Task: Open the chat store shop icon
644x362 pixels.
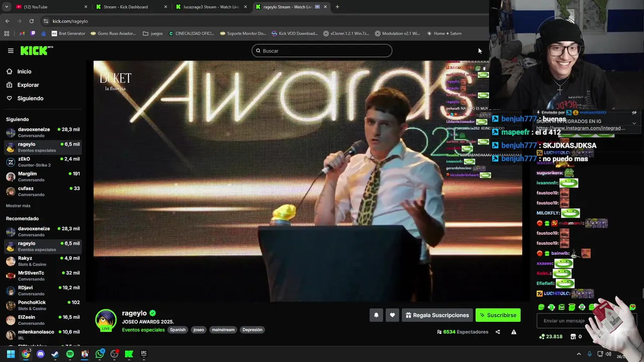Action: coord(573,336)
